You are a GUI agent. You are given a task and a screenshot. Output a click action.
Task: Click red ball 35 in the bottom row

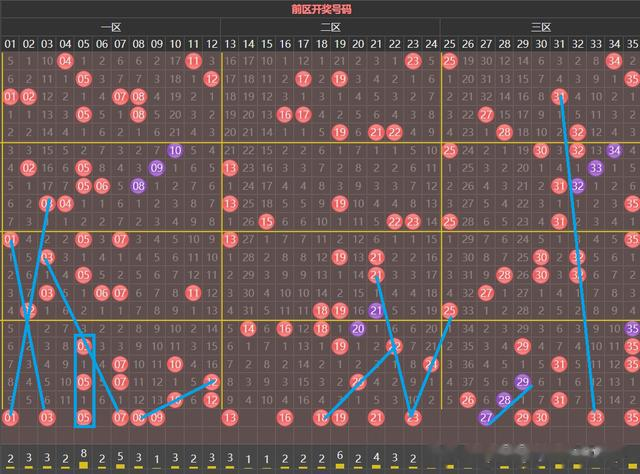click(632, 418)
